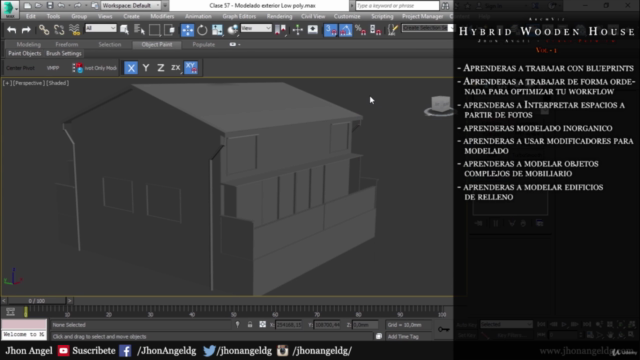Expand the quick access toolbar arrow after Workspace
The height and width of the screenshot is (360, 640).
pyautogui.click(x=165, y=6)
